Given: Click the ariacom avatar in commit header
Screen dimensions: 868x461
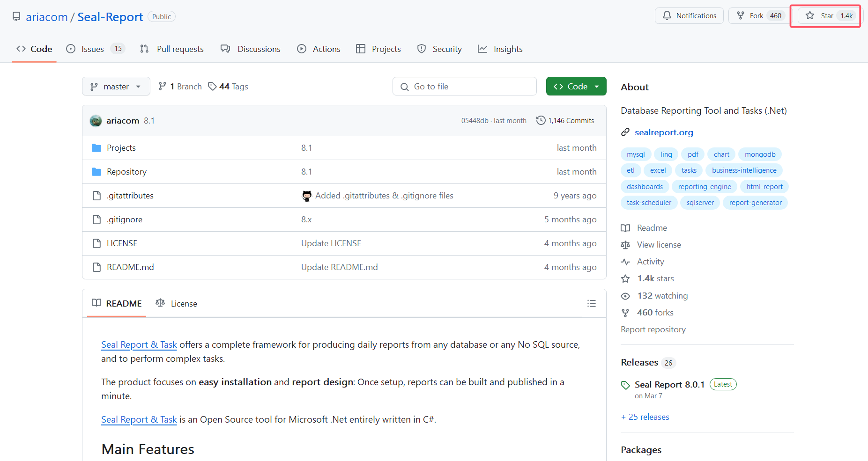Looking at the screenshot, I should coord(96,121).
